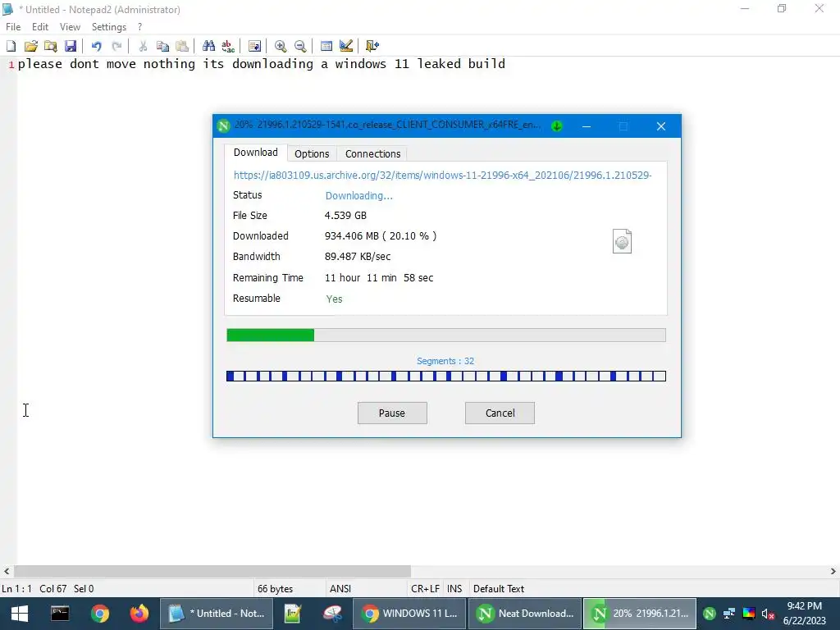Undo the last edit
This screenshot has height=630, width=840.
(97, 46)
